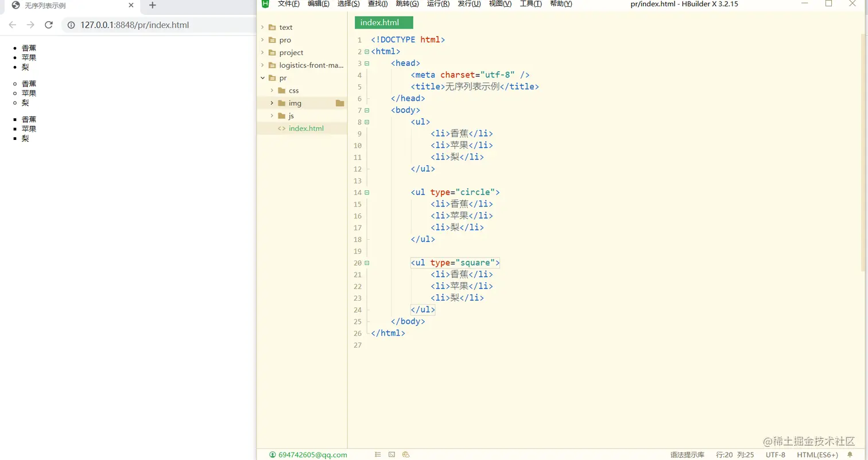Fold the body block at line 7
868x460 pixels.
[367, 110]
